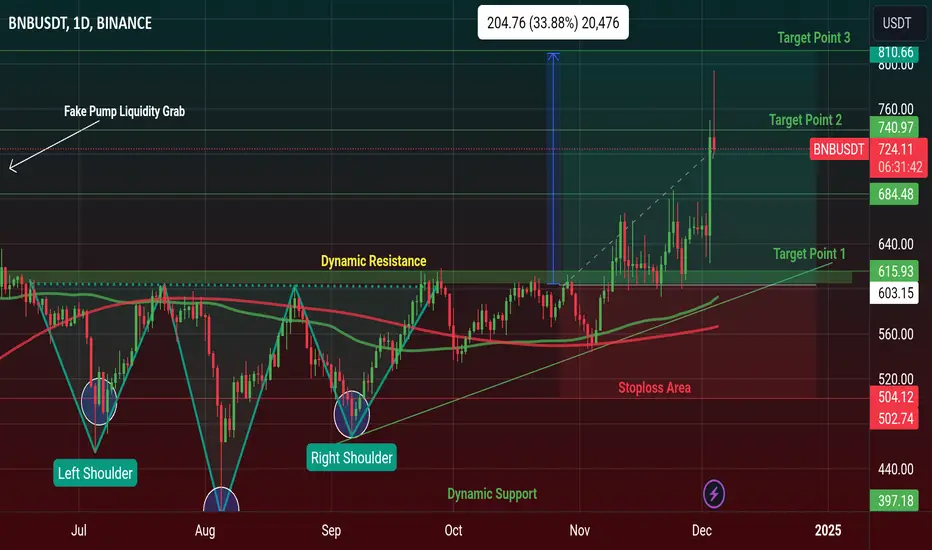The width and height of the screenshot is (932, 550).
Task: Select the Dynamic Support green label
Action: pos(492,494)
